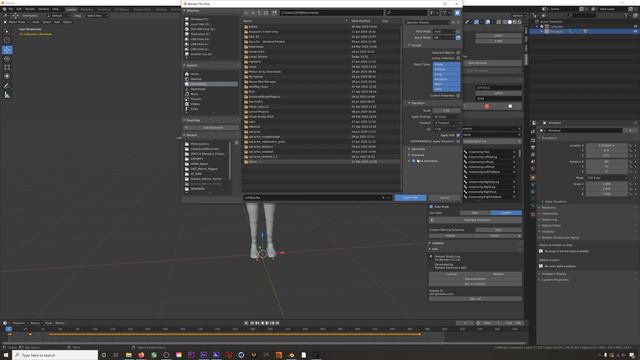The width and height of the screenshot is (640, 360).
Task: Toggle the Bake Animation checkbox
Action: [413, 161]
